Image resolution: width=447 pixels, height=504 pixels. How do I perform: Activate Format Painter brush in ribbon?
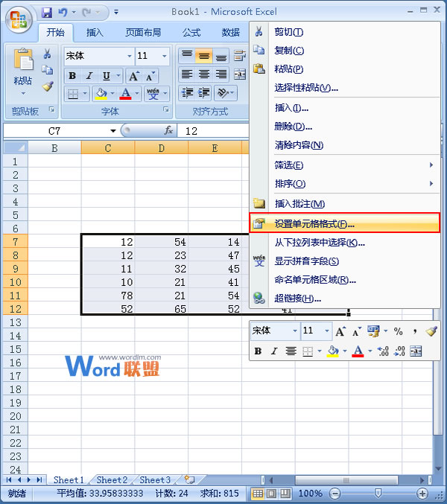click(x=47, y=86)
